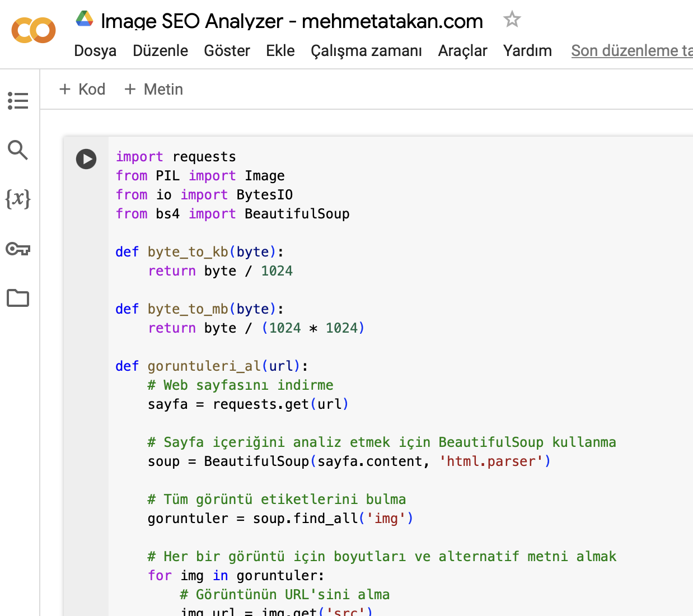Open the variables inspector {x} panel
The image size is (693, 616).
(x=18, y=199)
